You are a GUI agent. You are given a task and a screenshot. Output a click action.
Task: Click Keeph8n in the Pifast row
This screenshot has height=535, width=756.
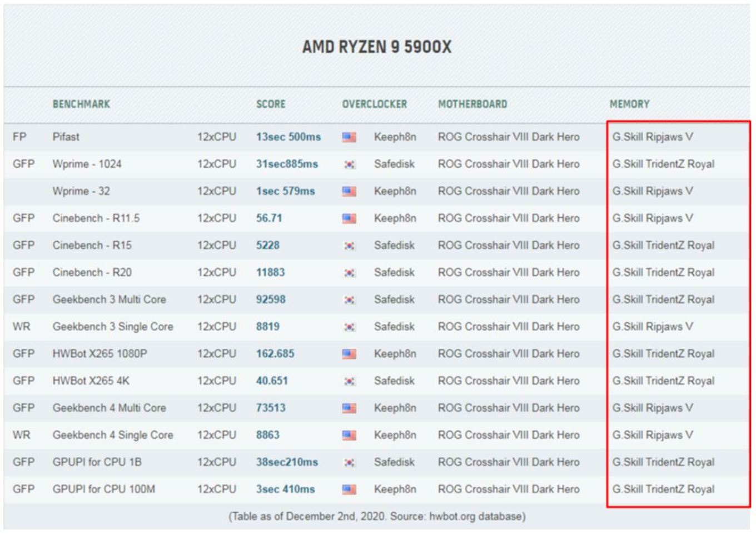click(395, 137)
